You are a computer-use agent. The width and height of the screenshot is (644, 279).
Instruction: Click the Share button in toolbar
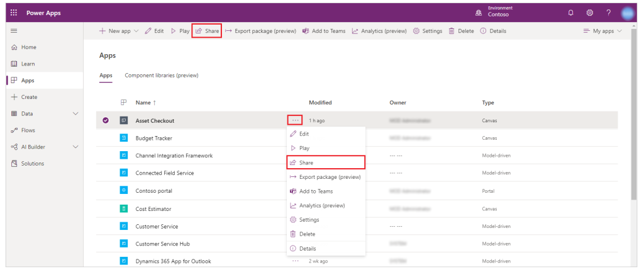point(207,31)
